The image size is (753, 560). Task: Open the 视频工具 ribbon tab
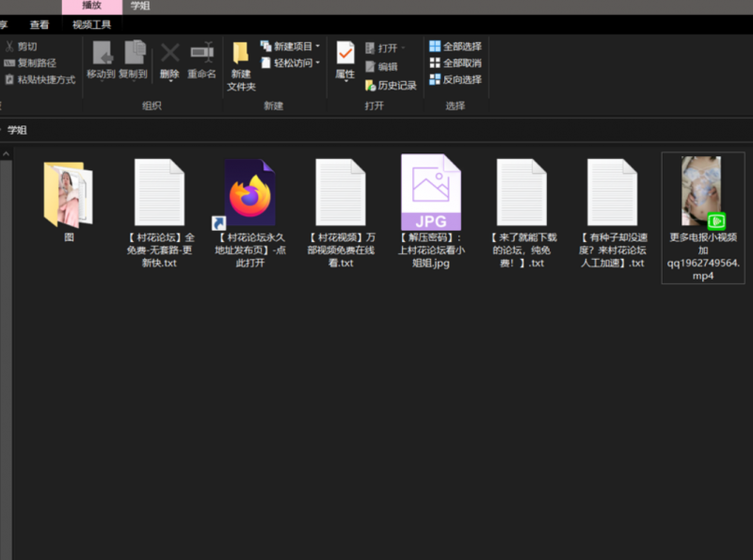pos(91,24)
